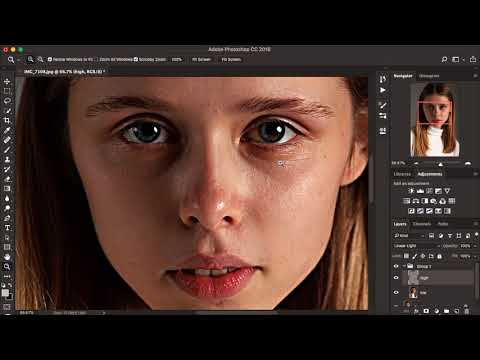This screenshot has height=360, width=480.
Task: Click the first Fit Screen button
Action: pos(201,59)
